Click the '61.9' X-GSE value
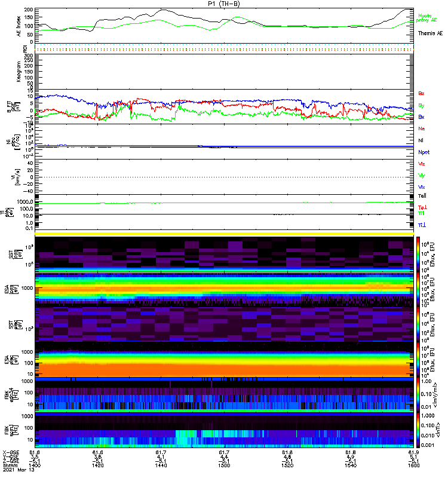Viewport: 448px width, 478px height. coord(414,453)
